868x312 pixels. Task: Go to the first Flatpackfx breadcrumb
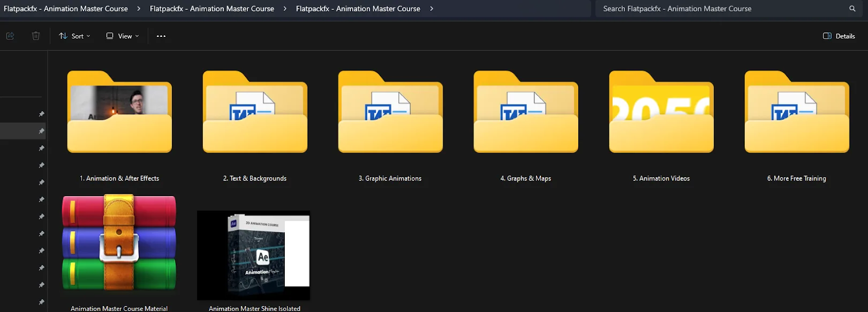click(66, 9)
